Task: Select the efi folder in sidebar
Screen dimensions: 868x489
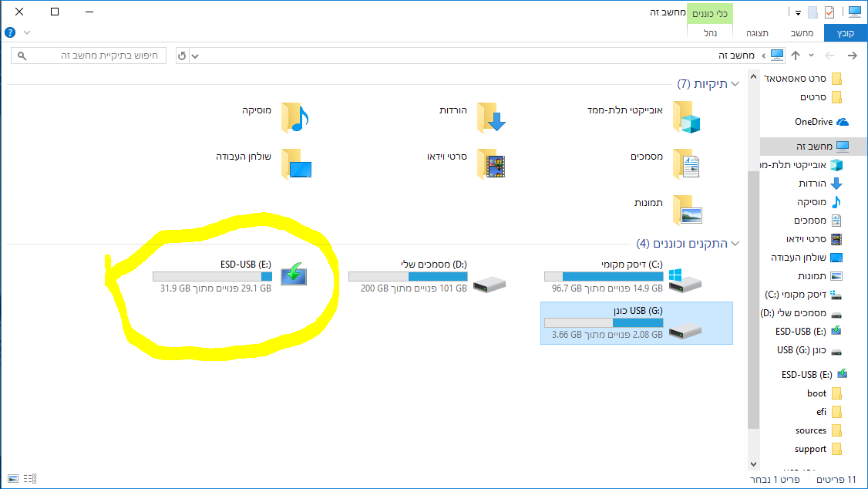Action: coord(829,412)
